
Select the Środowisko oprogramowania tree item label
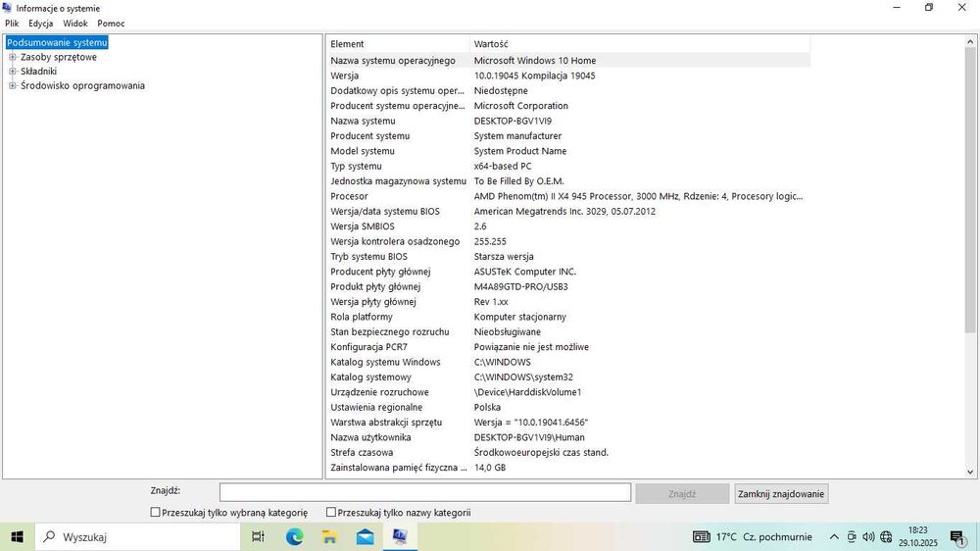point(82,85)
